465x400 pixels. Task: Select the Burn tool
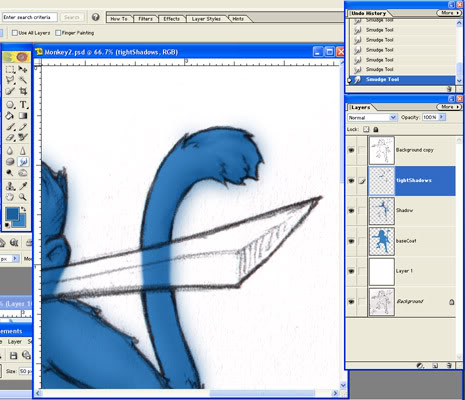tap(23, 173)
